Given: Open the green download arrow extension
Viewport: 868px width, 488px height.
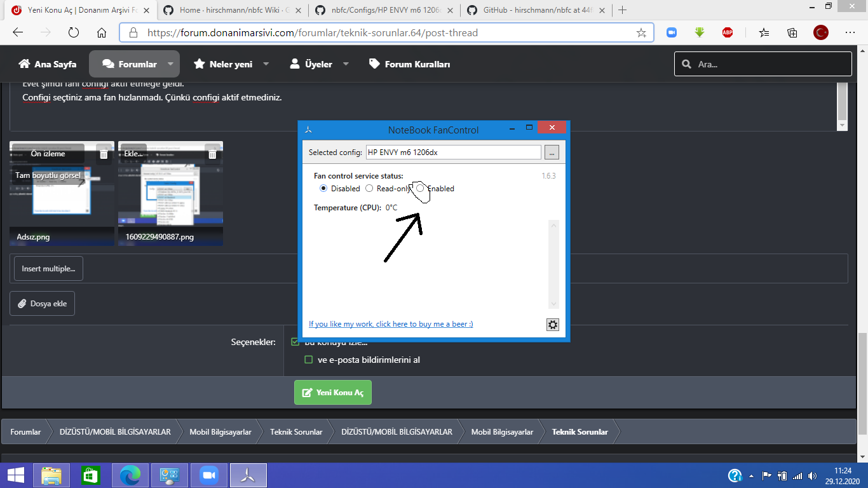Looking at the screenshot, I should pos(700,32).
